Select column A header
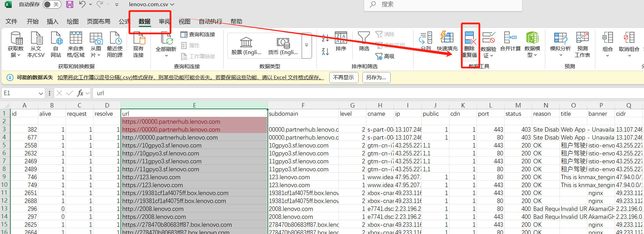 coord(24,105)
